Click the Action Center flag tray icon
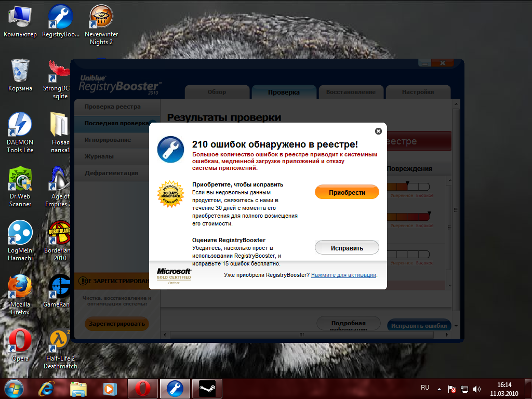This screenshot has height=399, width=532. tap(451, 389)
